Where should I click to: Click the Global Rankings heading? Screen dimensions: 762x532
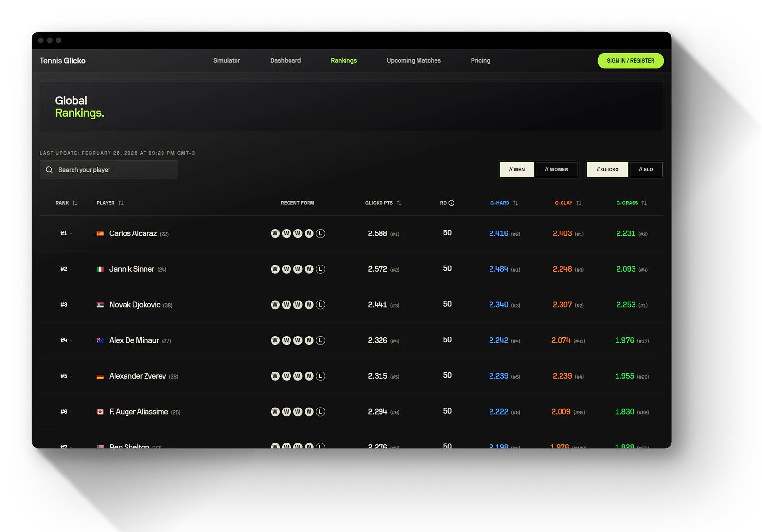pos(79,106)
